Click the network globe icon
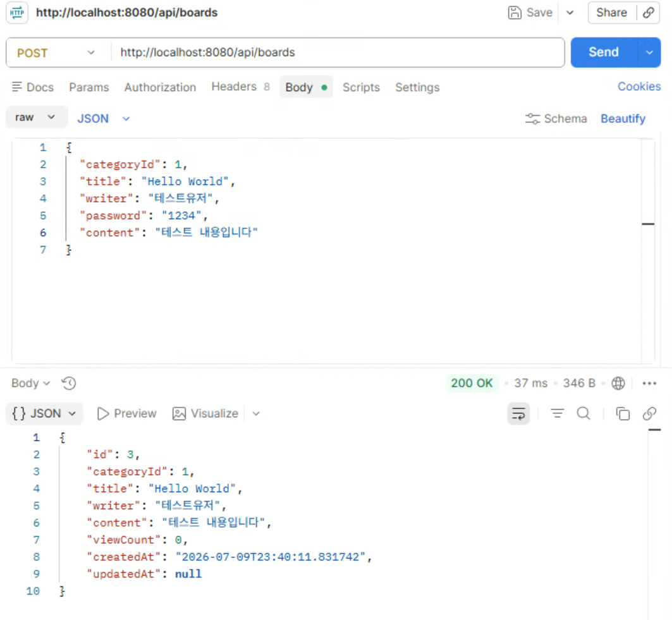 point(618,383)
